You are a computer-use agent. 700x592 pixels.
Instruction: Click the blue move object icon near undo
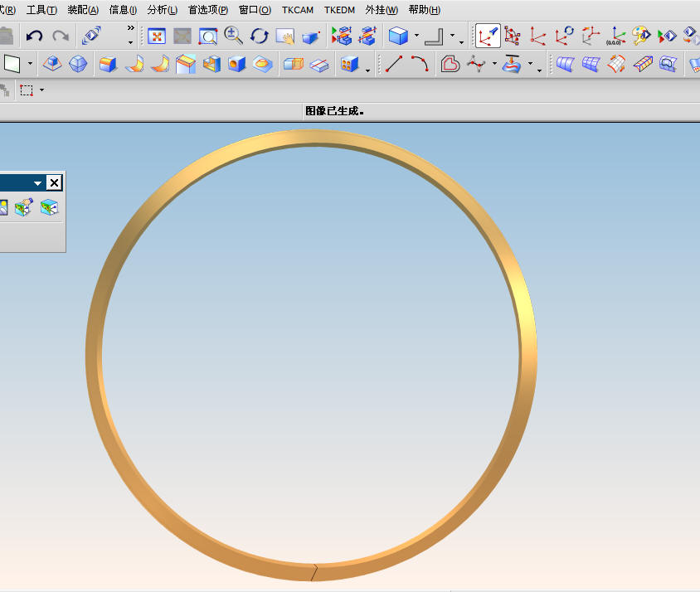pos(91,36)
